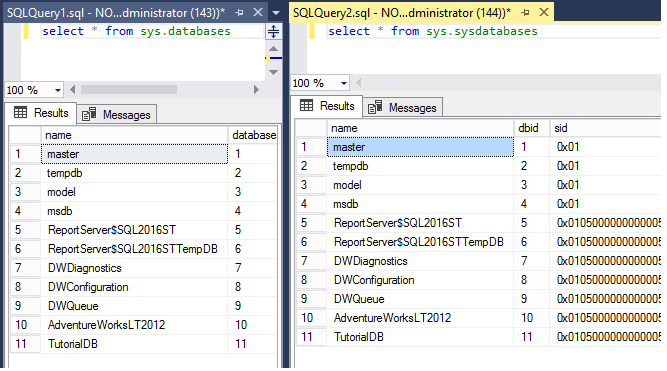Select the Results tab in right pane

click(x=327, y=106)
